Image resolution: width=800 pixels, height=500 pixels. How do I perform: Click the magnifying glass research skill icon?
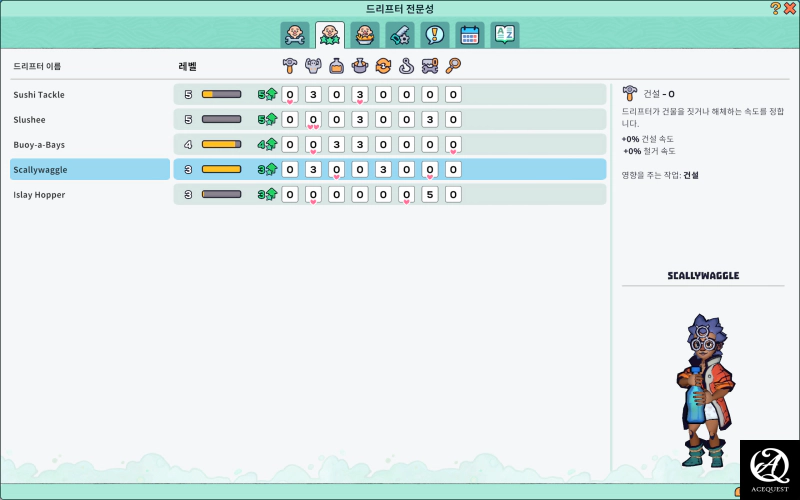(453, 66)
